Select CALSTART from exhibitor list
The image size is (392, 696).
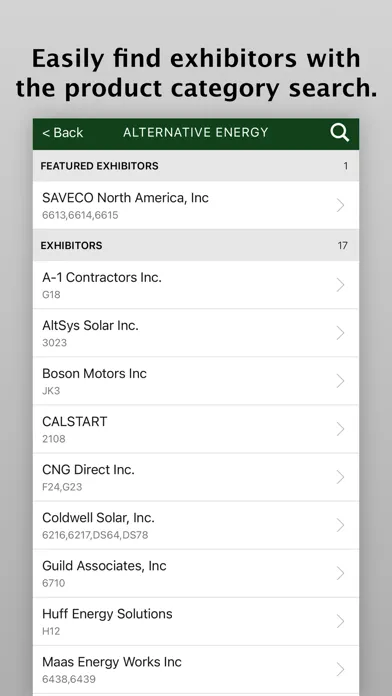tap(196, 429)
